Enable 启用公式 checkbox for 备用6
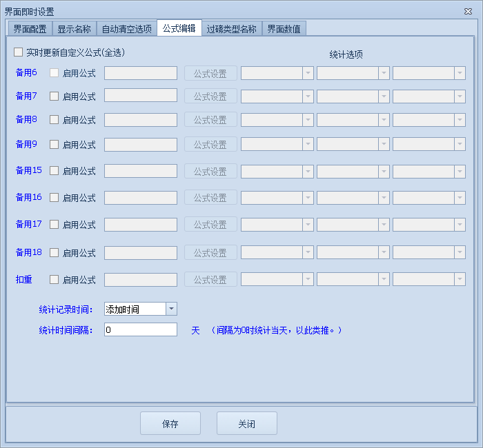The image size is (483, 448). tap(55, 73)
